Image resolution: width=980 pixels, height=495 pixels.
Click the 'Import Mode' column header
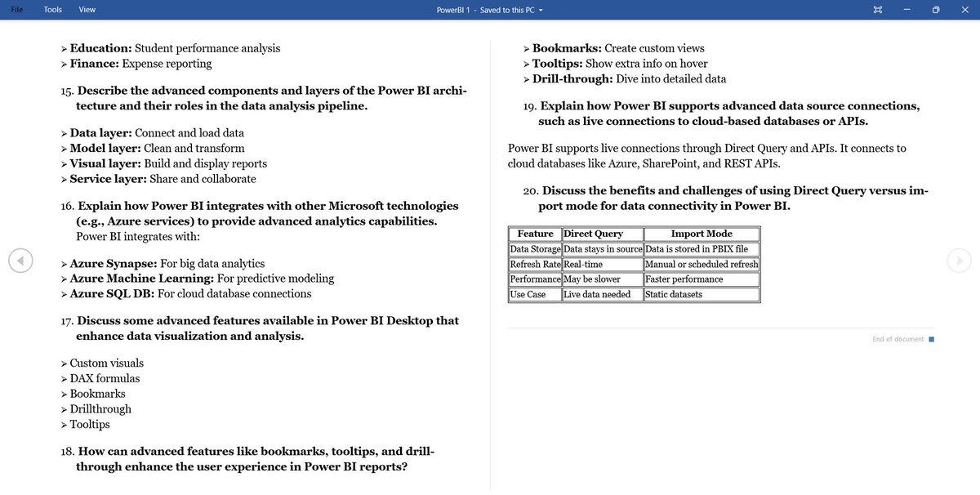(x=700, y=234)
